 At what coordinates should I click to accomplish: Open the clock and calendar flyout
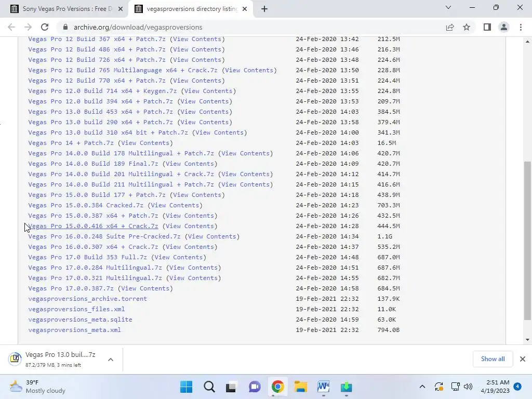(495, 387)
